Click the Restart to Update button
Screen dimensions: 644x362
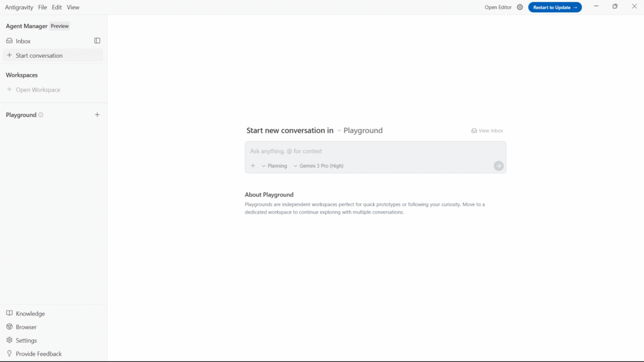[x=555, y=8]
